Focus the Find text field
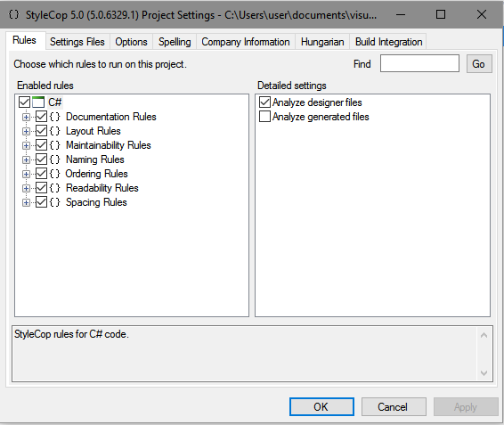 coord(419,63)
